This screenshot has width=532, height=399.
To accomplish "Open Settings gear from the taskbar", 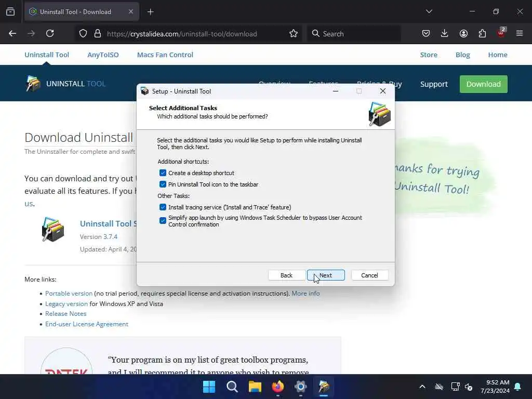I will tap(301, 387).
